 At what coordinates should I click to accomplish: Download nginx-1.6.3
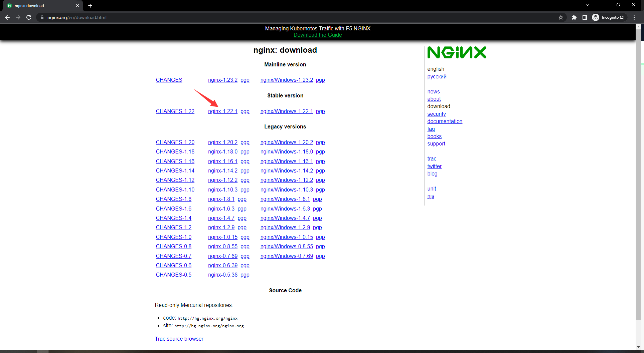click(x=221, y=209)
